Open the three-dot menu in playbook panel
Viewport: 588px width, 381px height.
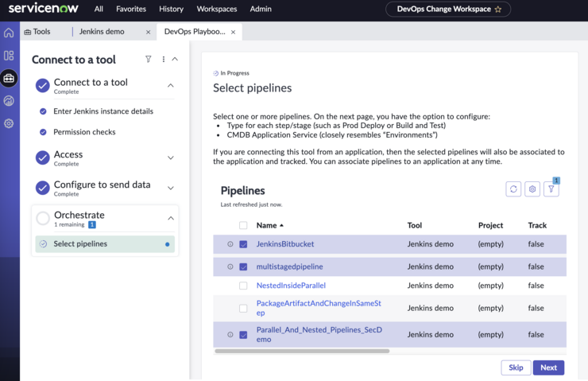click(164, 60)
